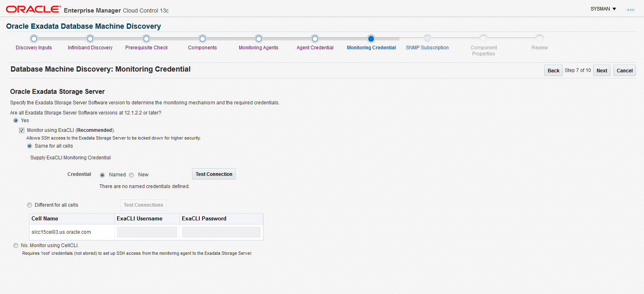
Task: Go to the Components step link
Action: coord(203,48)
